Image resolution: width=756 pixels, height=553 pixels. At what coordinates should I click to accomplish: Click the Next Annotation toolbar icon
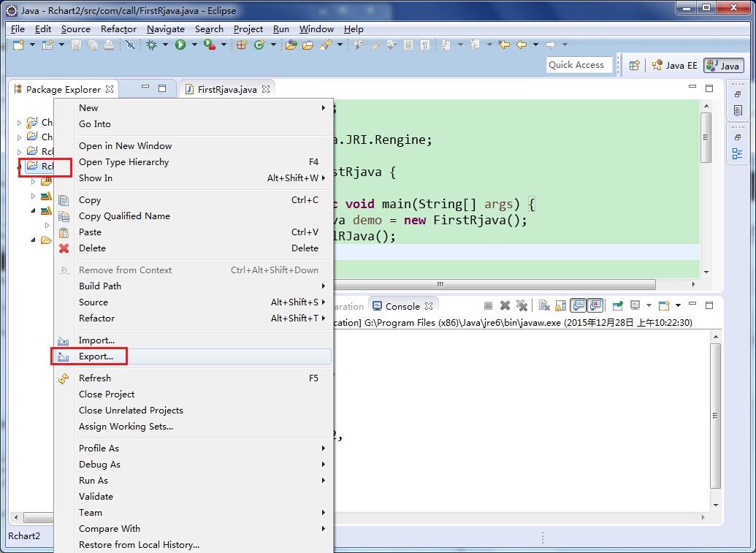(446, 45)
